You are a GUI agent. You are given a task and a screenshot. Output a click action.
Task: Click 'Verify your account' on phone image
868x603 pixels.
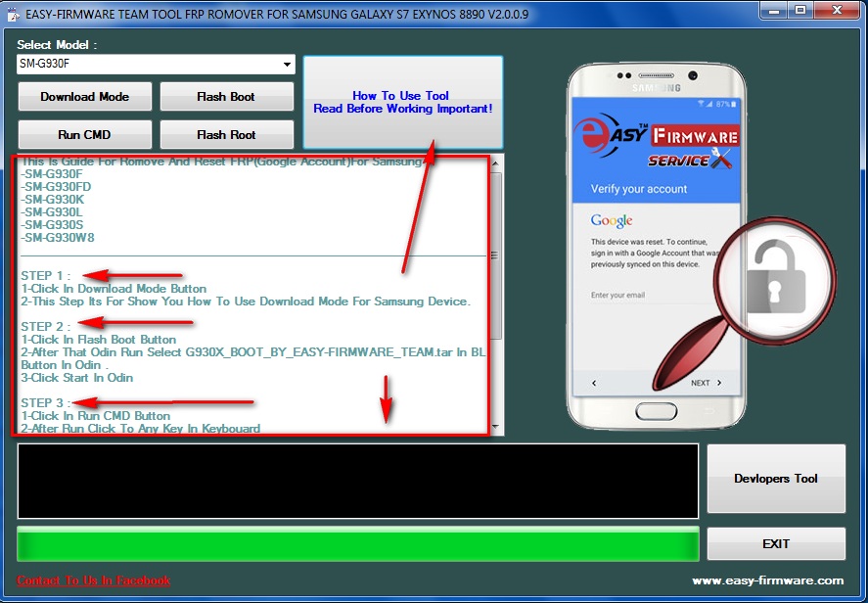pos(638,189)
